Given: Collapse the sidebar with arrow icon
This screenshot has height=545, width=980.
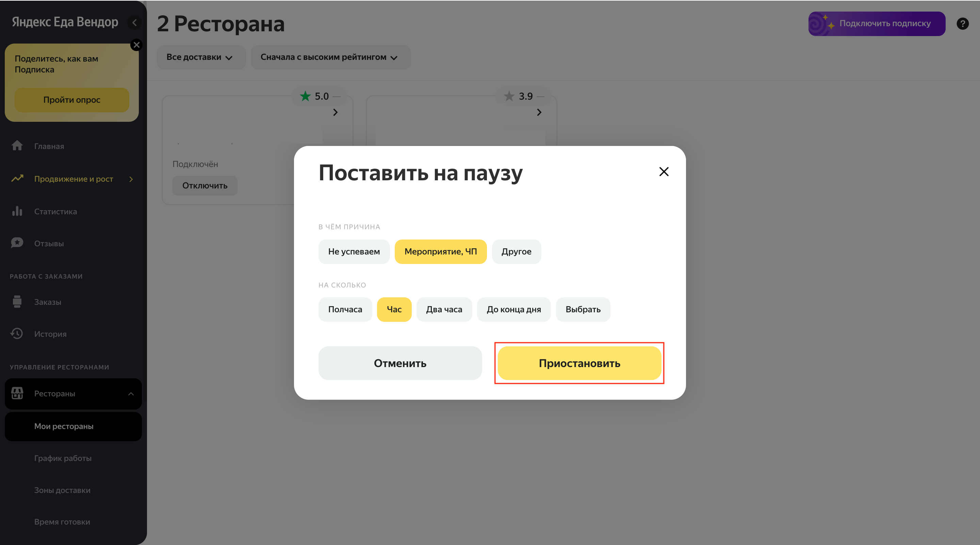Looking at the screenshot, I should point(134,22).
